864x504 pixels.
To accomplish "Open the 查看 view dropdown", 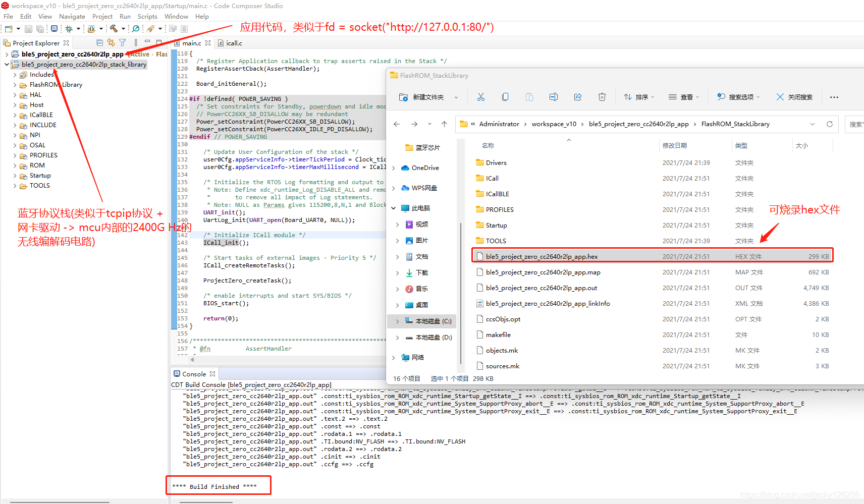I will [684, 97].
